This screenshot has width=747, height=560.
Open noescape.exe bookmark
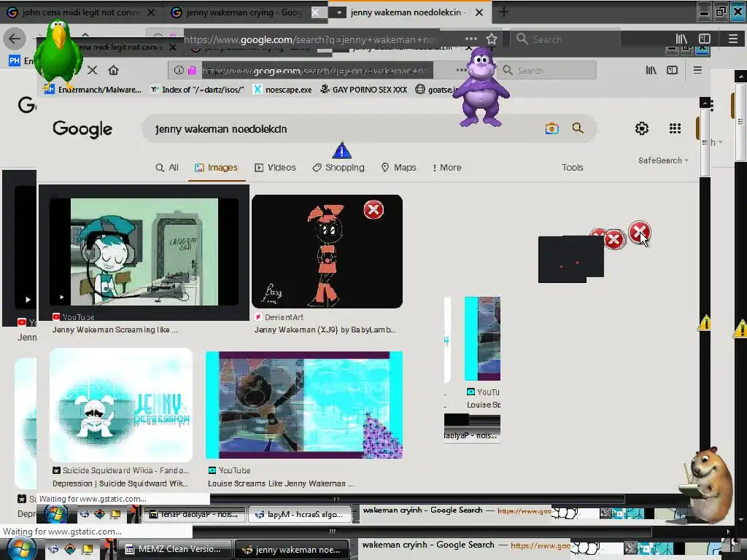pos(282,90)
